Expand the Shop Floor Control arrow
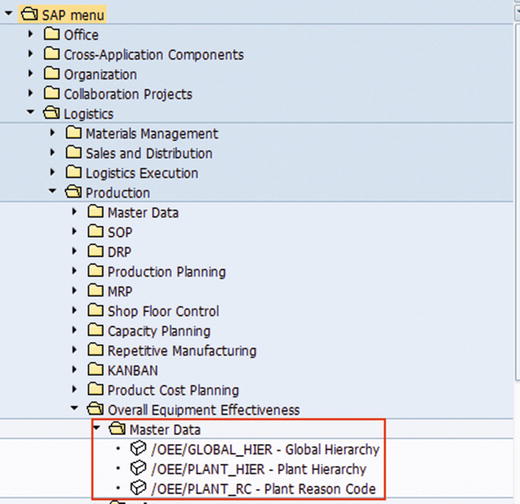This screenshot has width=520, height=504. (75, 310)
